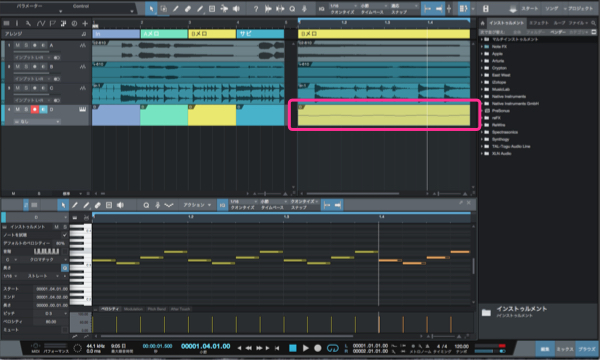Expand the Apple folder in the browser
The height and width of the screenshot is (360, 600).
coord(482,54)
